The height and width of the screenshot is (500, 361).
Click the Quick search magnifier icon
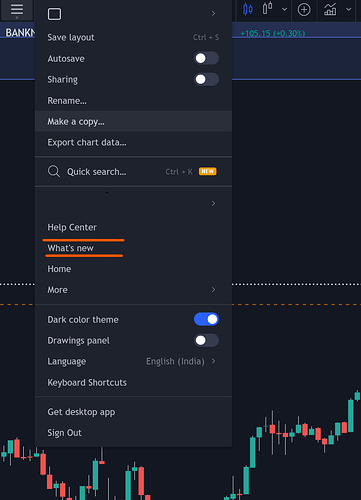(x=54, y=171)
